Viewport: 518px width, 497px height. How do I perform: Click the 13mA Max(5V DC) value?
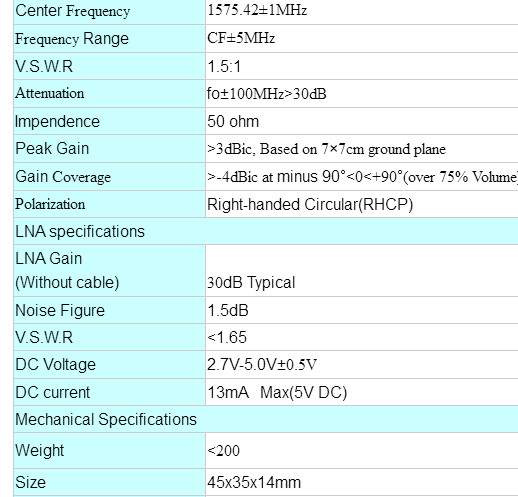(277, 392)
